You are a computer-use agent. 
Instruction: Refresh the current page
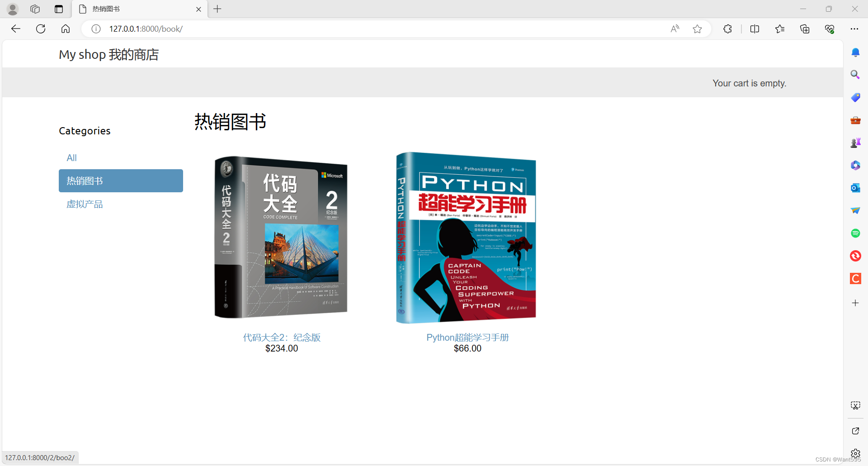point(41,29)
